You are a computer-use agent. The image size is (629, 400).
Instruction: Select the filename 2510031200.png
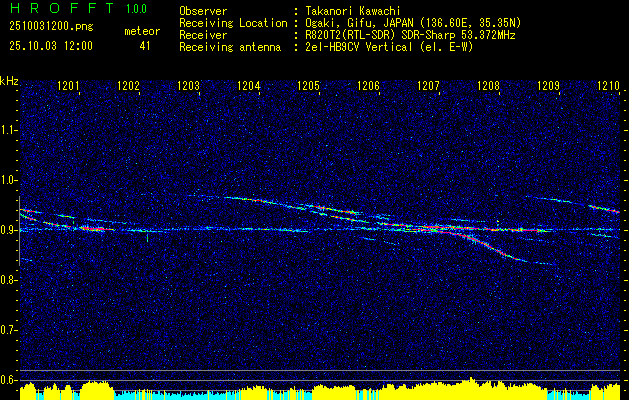click(51, 27)
